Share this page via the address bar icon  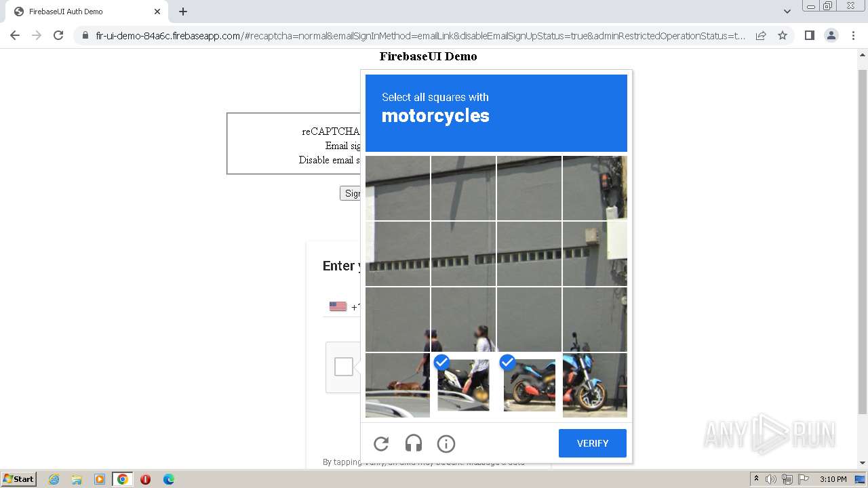click(x=761, y=35)
